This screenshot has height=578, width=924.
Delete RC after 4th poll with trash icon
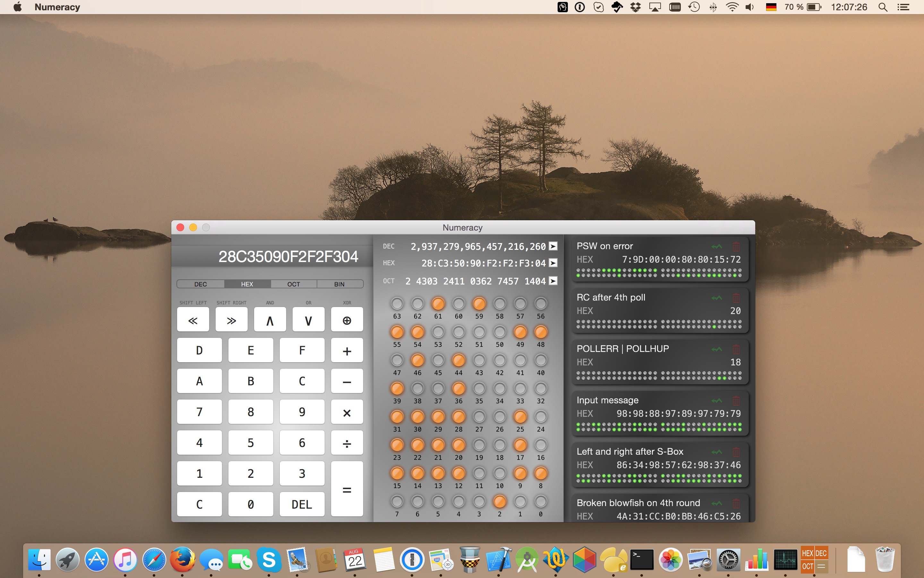click(x=736, y=298)
